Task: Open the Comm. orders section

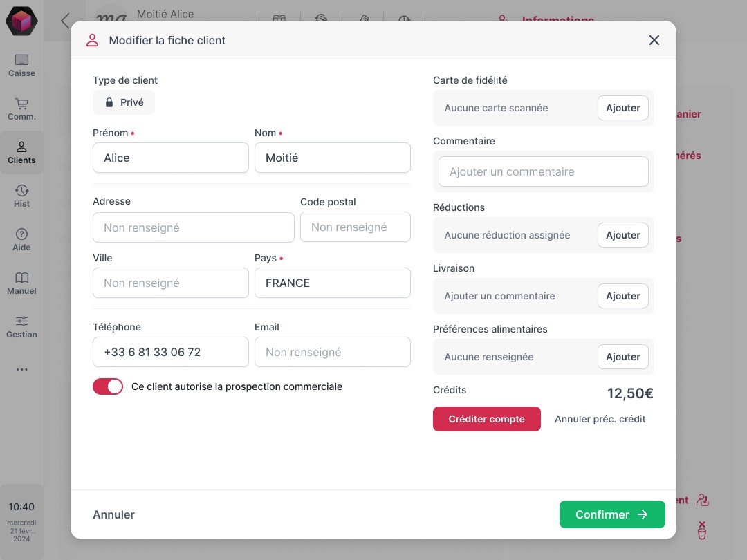Action: (21, 109)
